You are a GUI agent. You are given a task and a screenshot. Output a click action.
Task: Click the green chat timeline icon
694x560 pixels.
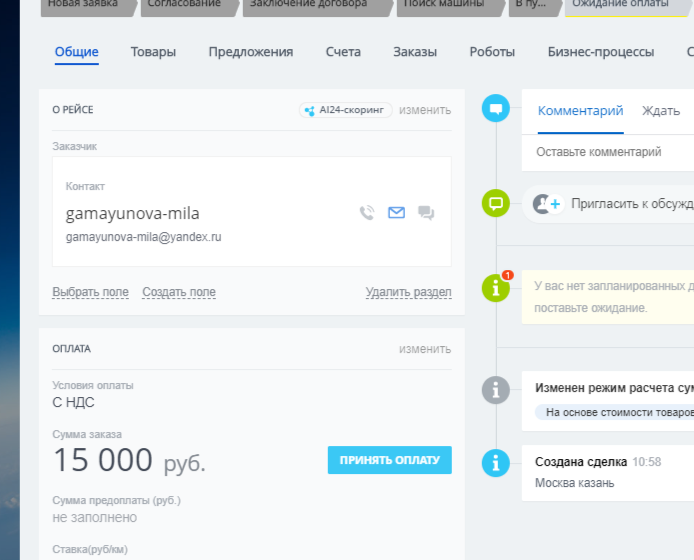(x=496, y=203)
